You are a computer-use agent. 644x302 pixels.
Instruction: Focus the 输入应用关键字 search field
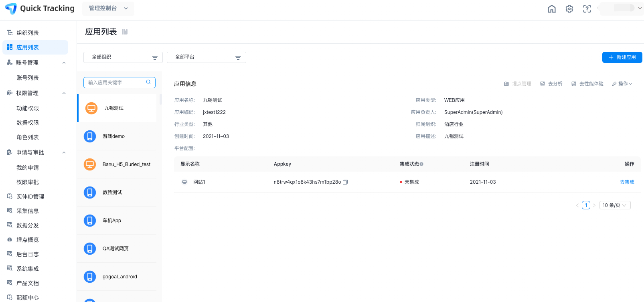pos(119,83)
